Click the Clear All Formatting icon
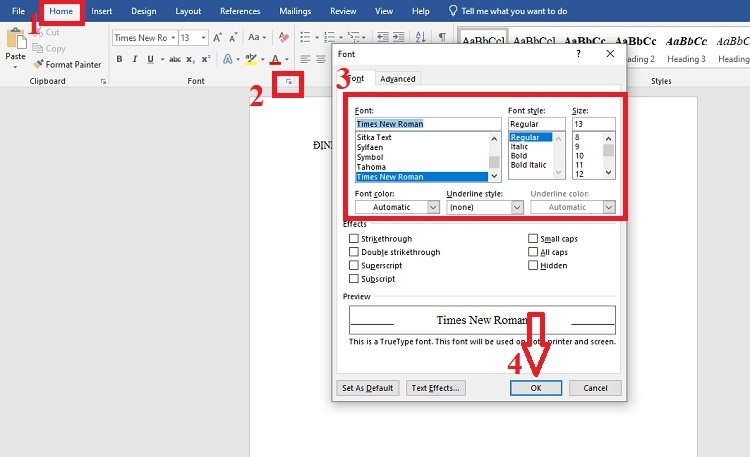The height and width of the screenshot is (457, 750). click(284, 37)
